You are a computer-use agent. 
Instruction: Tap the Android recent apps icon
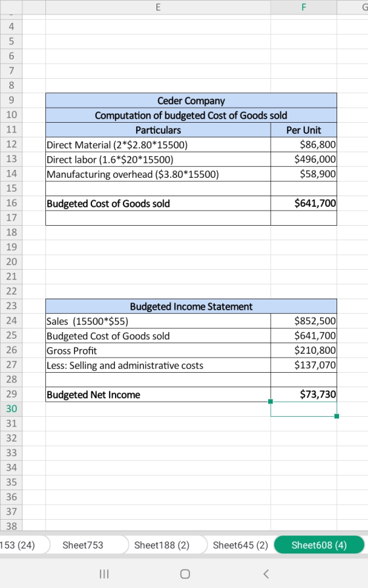104,574
